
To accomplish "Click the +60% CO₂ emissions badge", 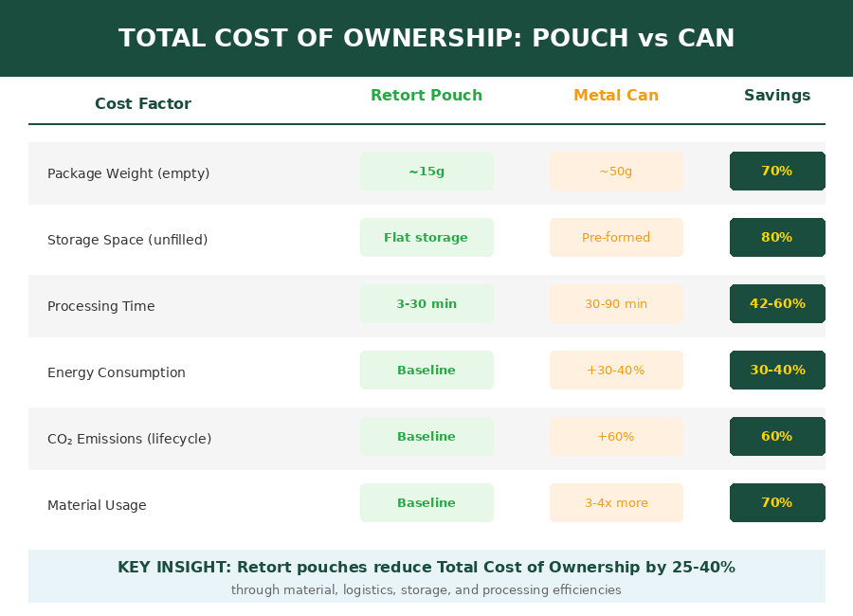I will pos(616,437).
